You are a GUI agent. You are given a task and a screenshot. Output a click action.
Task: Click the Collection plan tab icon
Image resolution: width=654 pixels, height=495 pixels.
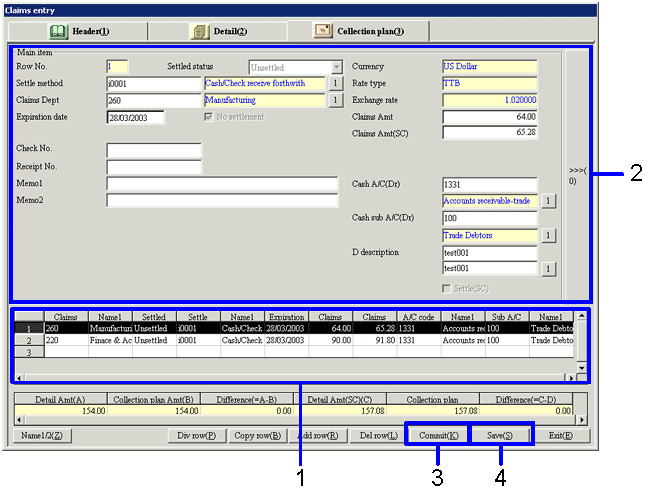[323, 31]
